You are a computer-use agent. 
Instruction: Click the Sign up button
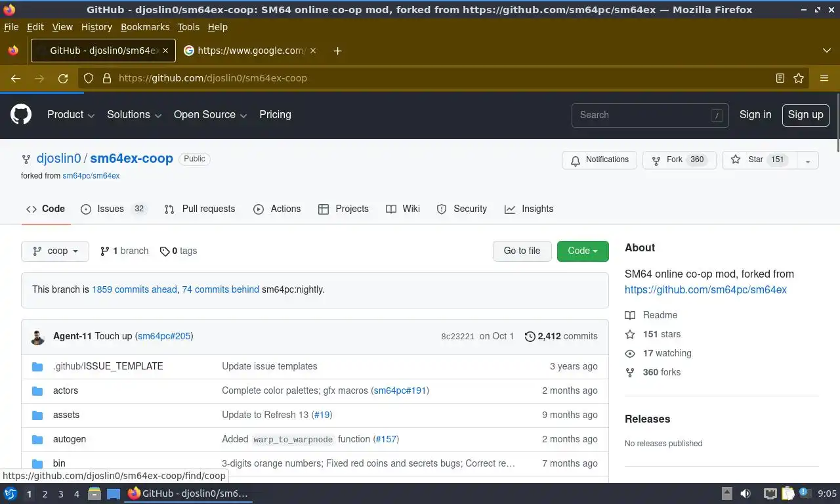pos(805,115)
